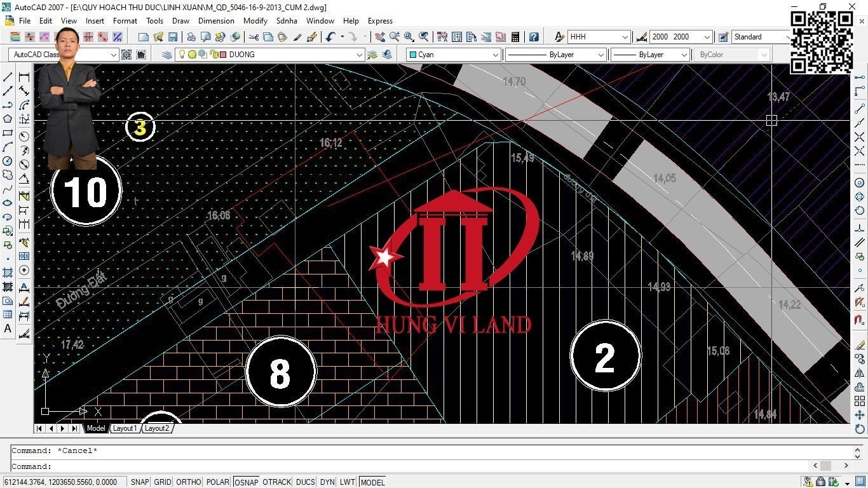Open the Insert menu

coord(95,21)
